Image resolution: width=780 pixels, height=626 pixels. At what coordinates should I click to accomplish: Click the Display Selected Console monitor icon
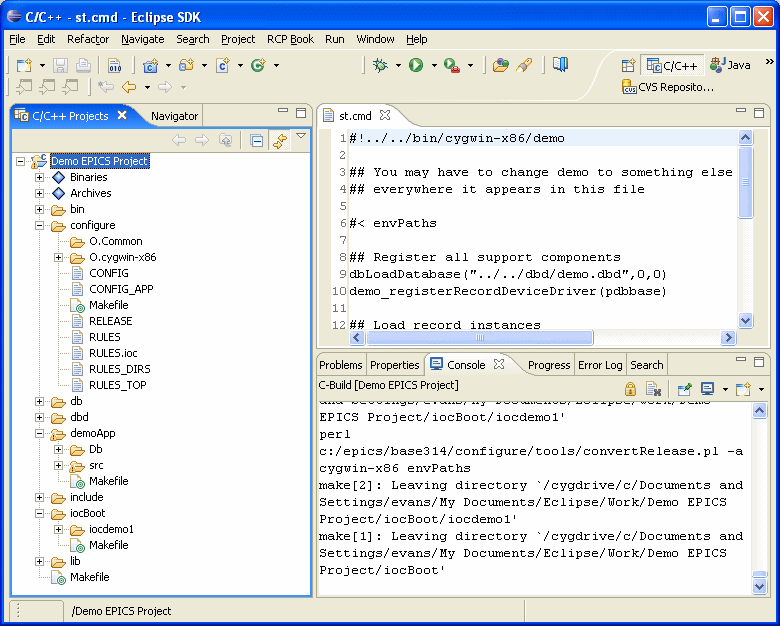tap(707, 389)
